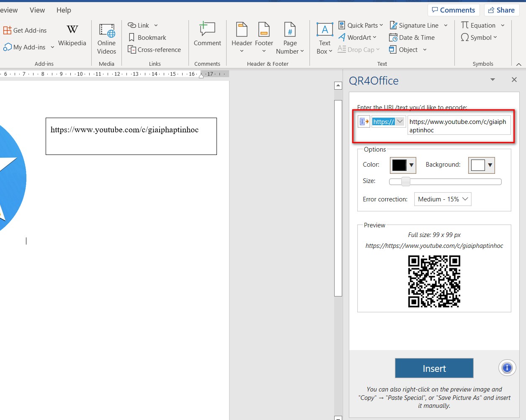526x420 pixels.
Task: Click the document scrollbar up arrow
Action: click(x=338, y=86)
